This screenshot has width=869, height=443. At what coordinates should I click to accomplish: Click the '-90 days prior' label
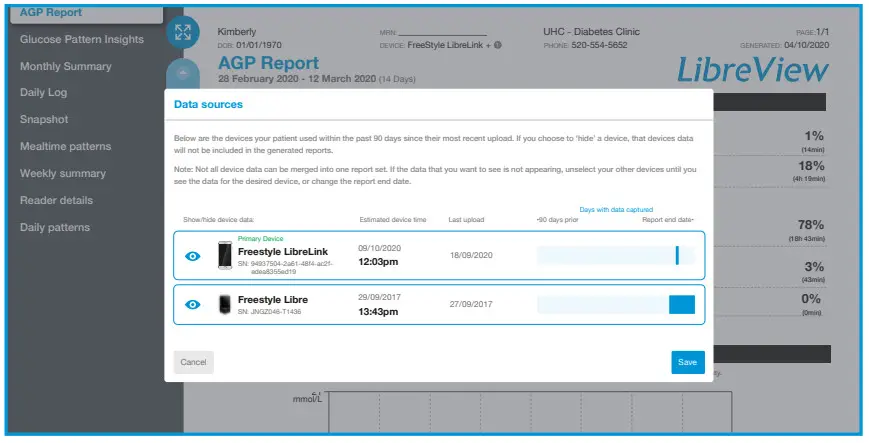point(558,220)
